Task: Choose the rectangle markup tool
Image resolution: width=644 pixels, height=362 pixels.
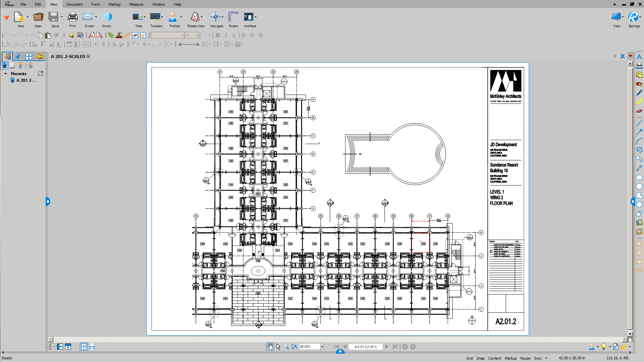Action: (x=639, y=177)
